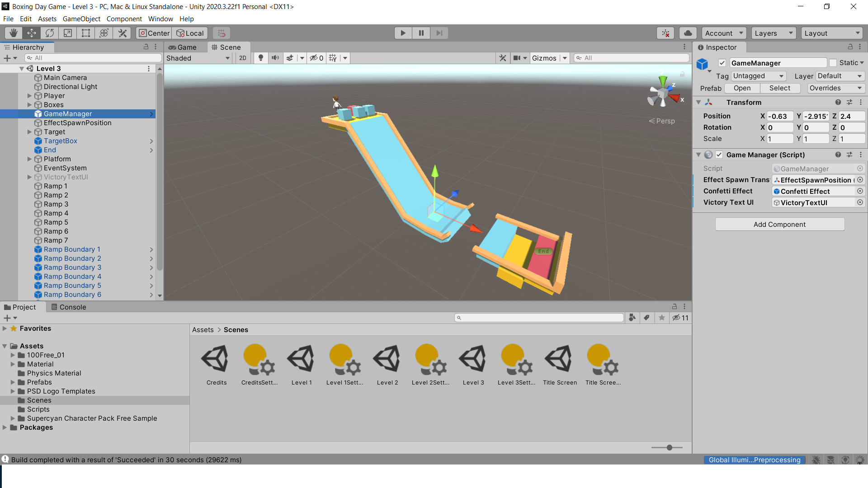Uncheck the Game Manager script enabled checkbox
This screenshot has width=868, height=488.
719,155
